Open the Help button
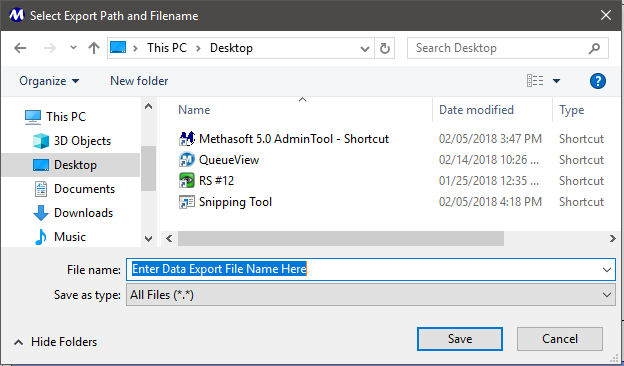The image size is (624, 366). pyautogui.click(x=598, y=81)
